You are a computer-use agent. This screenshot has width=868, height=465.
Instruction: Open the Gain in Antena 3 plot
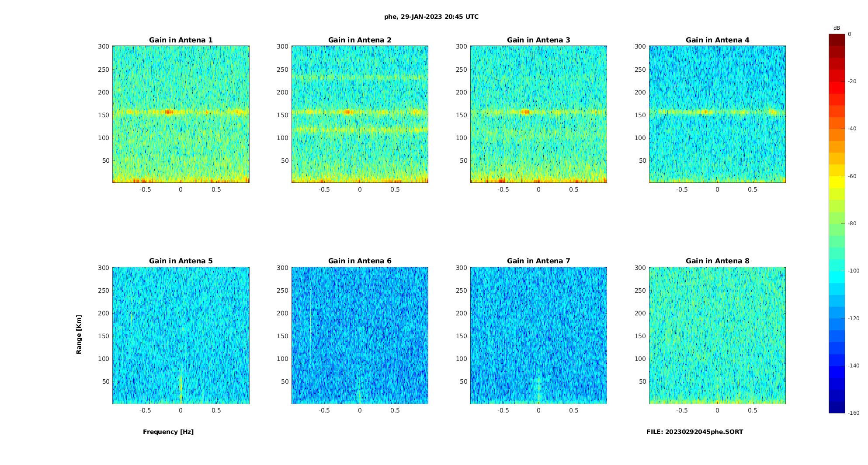point(538,114)
